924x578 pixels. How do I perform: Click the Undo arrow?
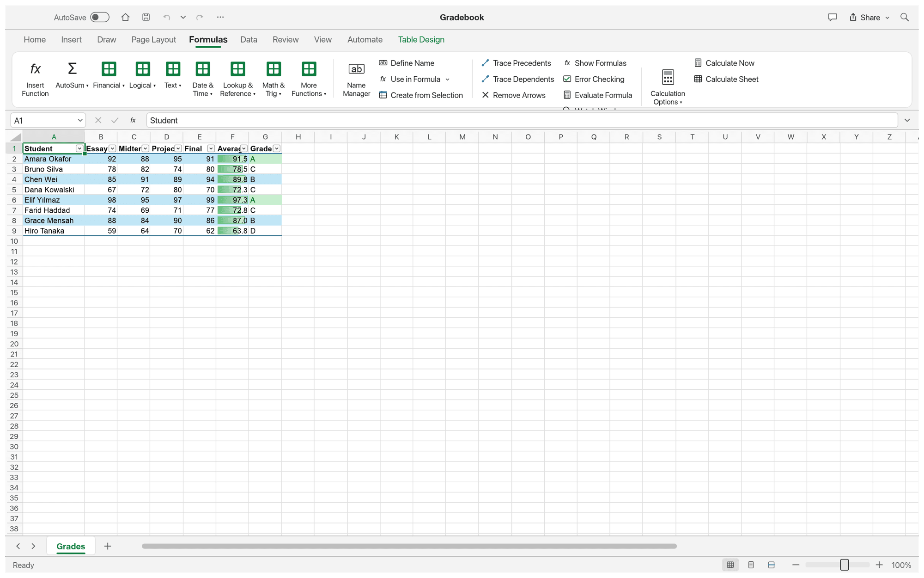(167, 17)
